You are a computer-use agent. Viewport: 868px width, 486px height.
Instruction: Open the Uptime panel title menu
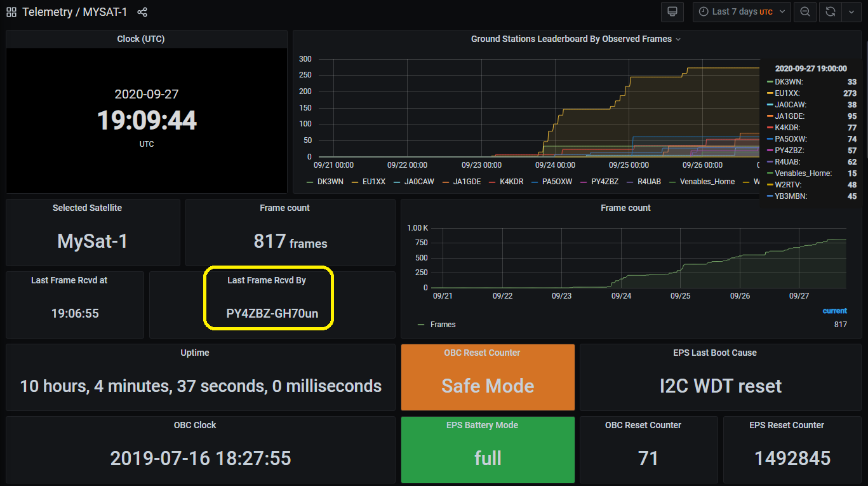click(195, 353)
